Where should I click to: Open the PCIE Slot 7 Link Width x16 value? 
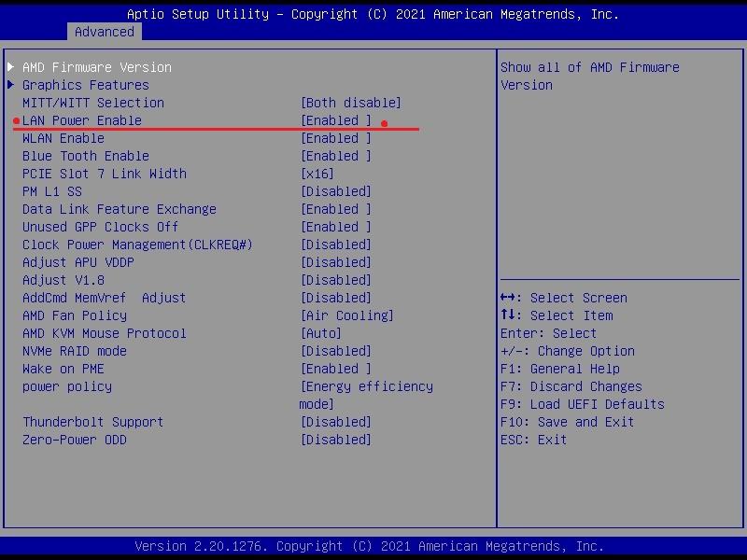coord(317,174)
